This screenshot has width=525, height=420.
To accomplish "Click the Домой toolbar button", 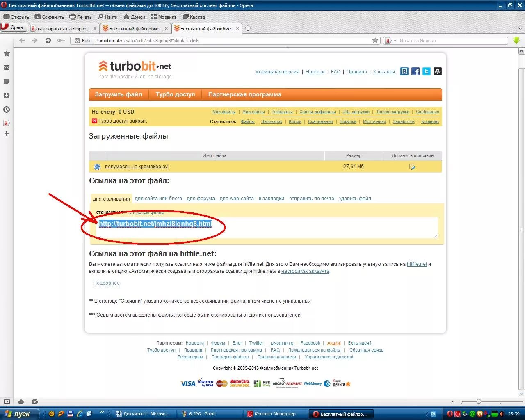I will tap(134, 17).
